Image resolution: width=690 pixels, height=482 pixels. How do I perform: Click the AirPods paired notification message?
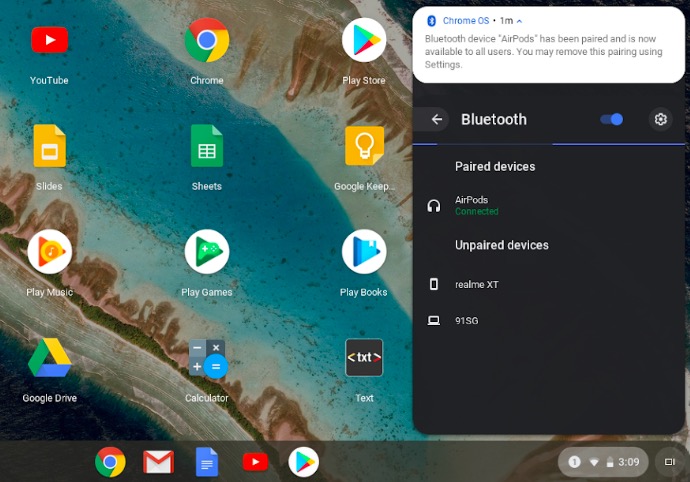click(x=543, y=52)
